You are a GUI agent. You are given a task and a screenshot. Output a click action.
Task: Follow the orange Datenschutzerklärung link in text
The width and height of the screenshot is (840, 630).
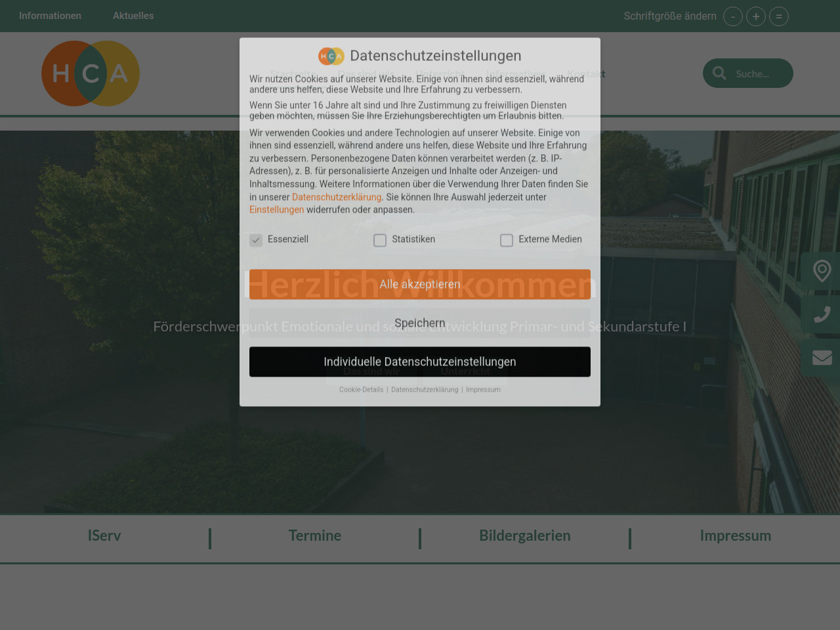click(336, 197)
